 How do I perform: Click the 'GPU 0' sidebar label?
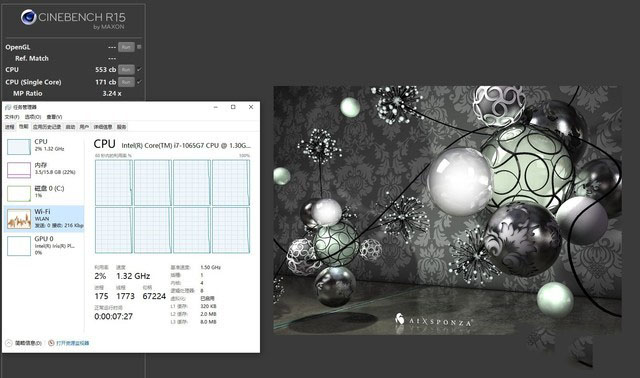click(44, 238)
